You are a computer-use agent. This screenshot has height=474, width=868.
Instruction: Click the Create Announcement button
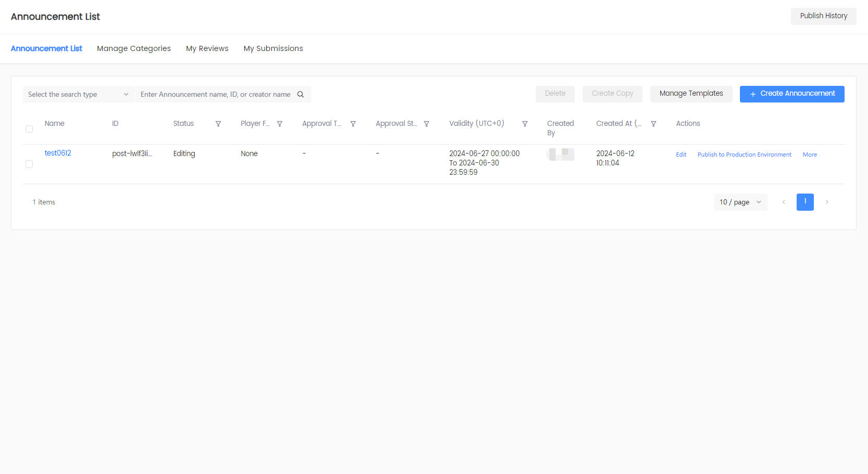pos(792,94)
